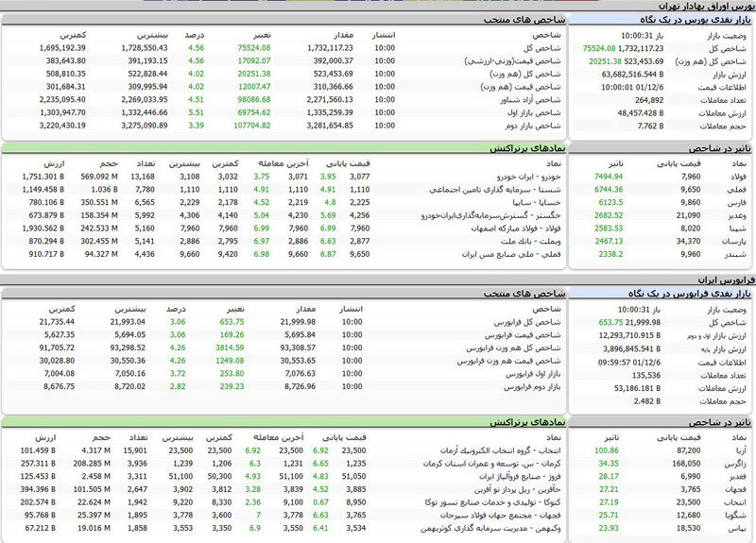The image size is (756, 543).
Task: Select بپاس in Farabourse index-impact list
Action: point(737,529)
